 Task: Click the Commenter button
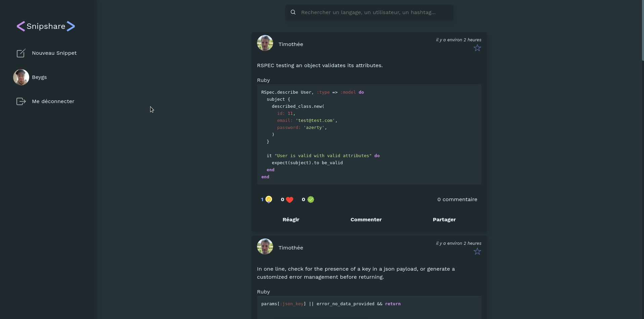(x=366, y=220)
